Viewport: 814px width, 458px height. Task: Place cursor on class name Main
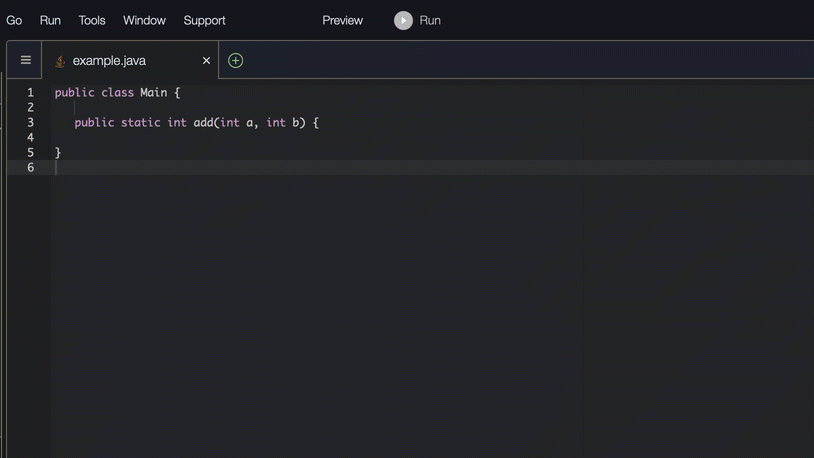click(153, 92)
